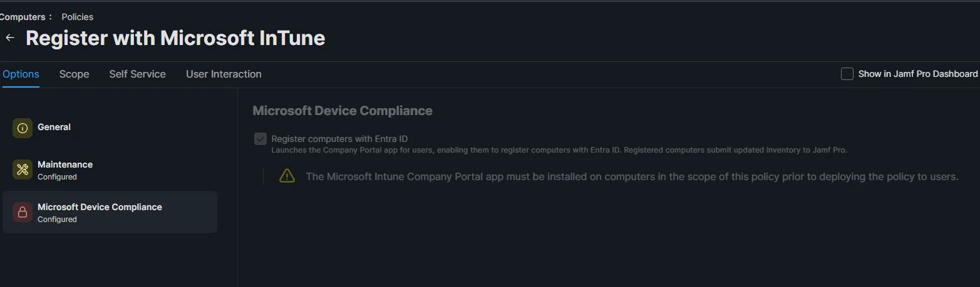Screen dimensions: 980x287
Task: Click the yellow warning triangle icon
Action: click(287, 176)
